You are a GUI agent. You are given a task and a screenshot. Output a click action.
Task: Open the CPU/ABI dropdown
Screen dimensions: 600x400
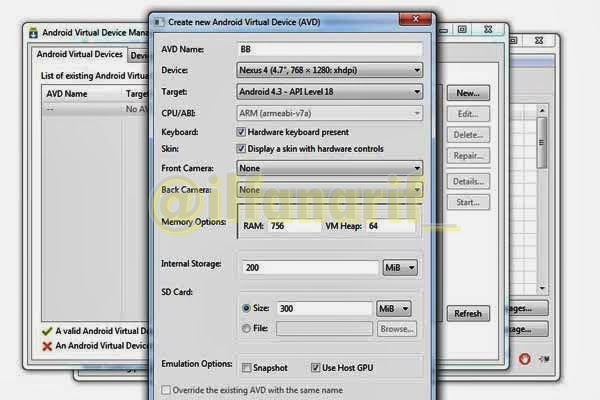coord(329,113)
